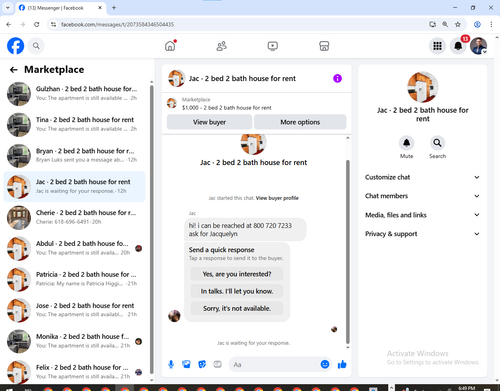500x391 pixels.
Task: Switch to the Messenger | Facebook browser tab
Action: click(61, 8)
